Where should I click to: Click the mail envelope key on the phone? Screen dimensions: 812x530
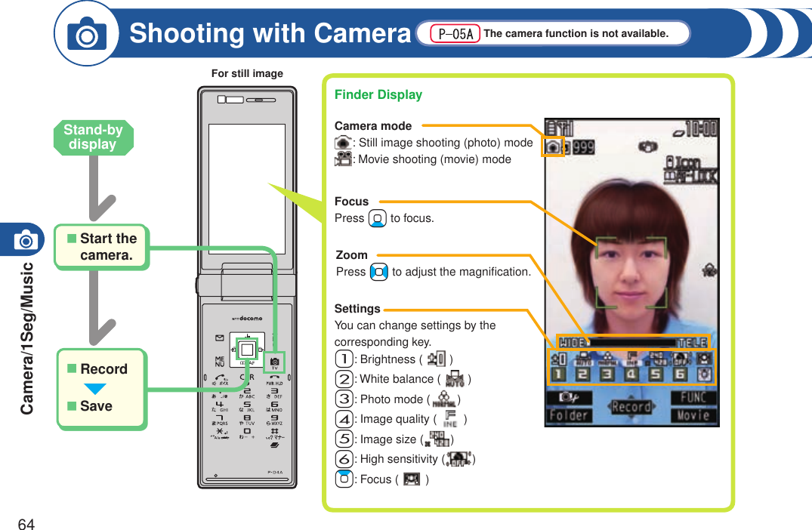(220, 338)
